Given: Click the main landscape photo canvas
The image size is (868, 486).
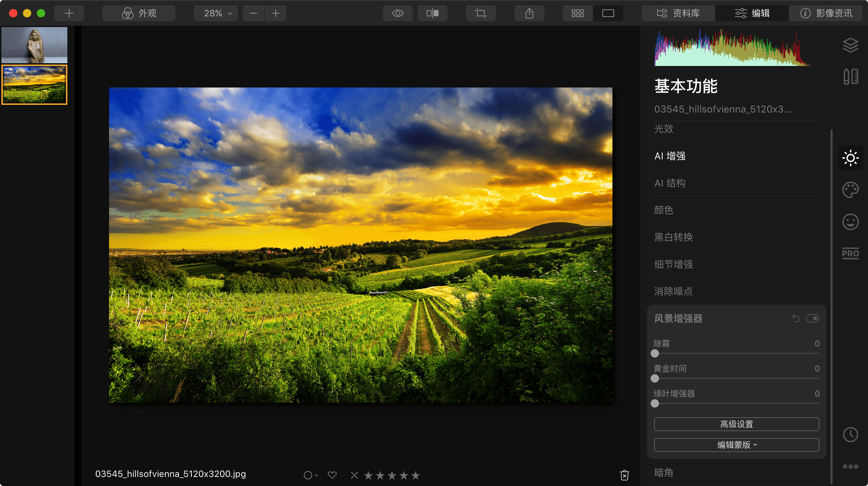Looking at the screenshot, I should tap(361, 245).
